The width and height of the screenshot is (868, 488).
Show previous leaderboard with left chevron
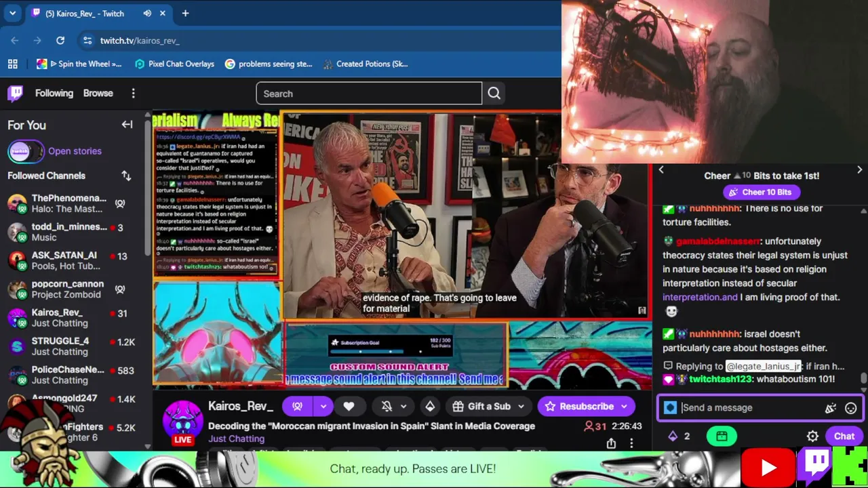coord(661,170)
